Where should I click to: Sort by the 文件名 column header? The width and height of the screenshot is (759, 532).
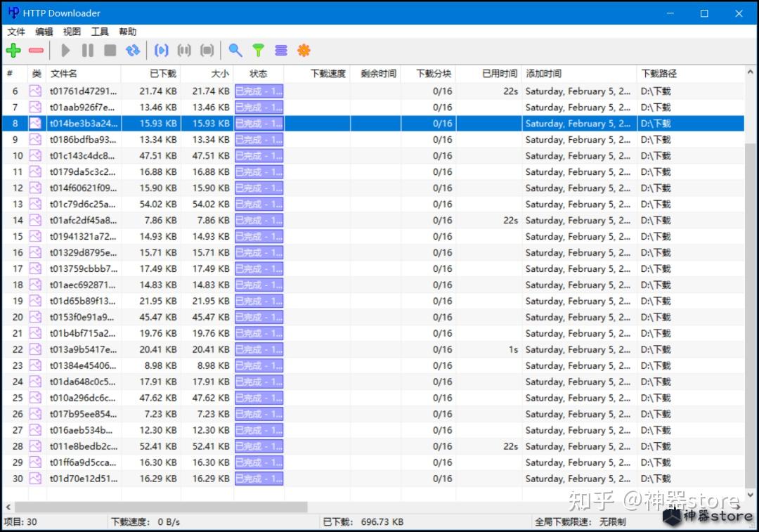(84, 74)
